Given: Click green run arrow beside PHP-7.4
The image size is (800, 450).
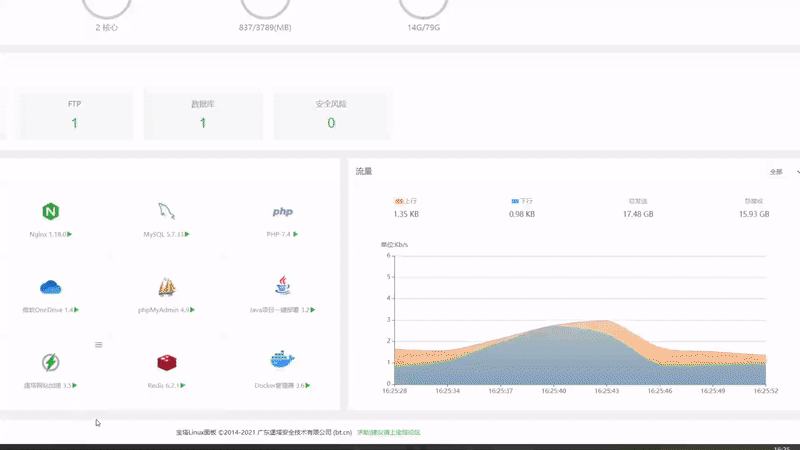Looking at the screenshot, I should pos(295,234).
